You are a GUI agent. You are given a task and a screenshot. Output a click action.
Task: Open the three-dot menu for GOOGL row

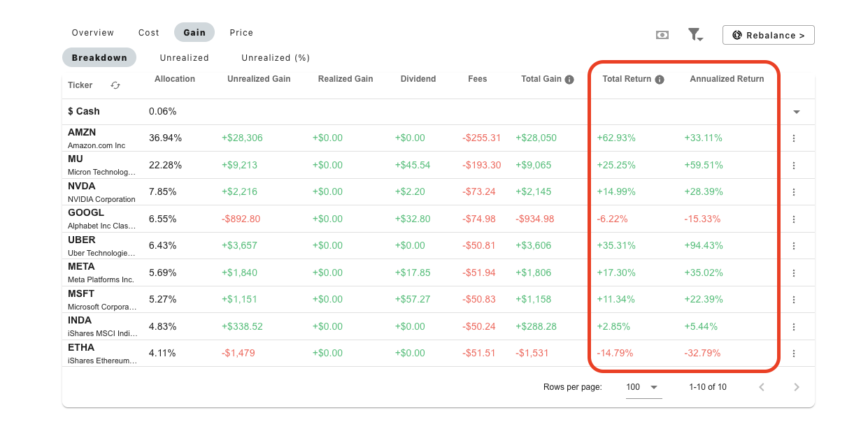(x=794, y=219)
